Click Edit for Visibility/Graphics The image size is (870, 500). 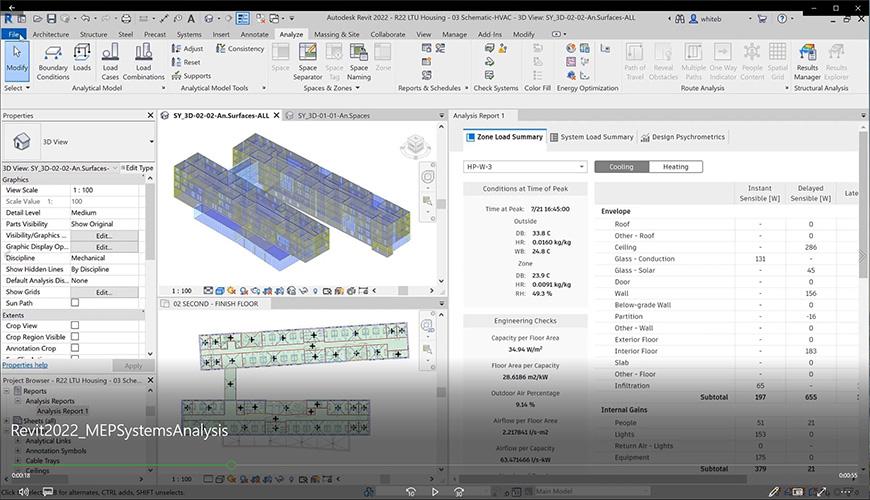click(104, 235)
